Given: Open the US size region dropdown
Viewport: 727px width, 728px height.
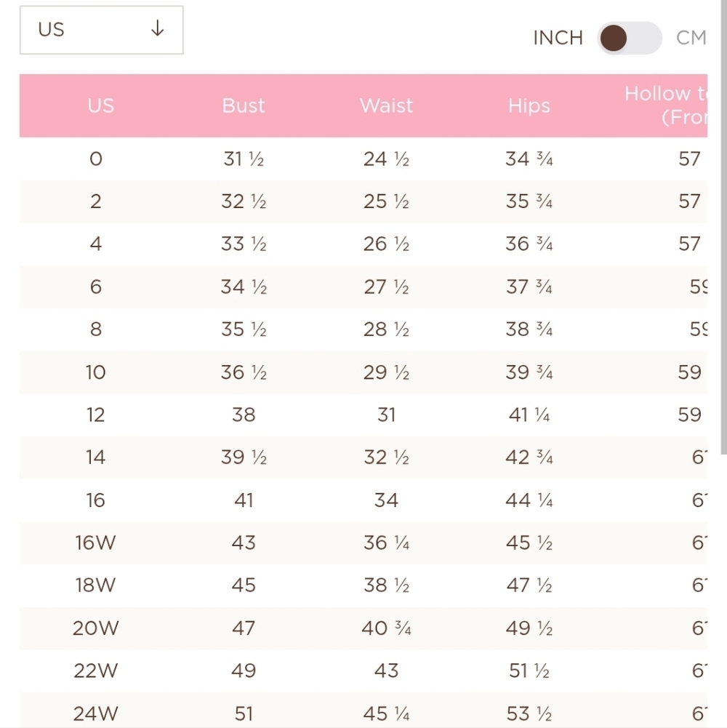Looking at the screenshot, I should click(101, 30).
